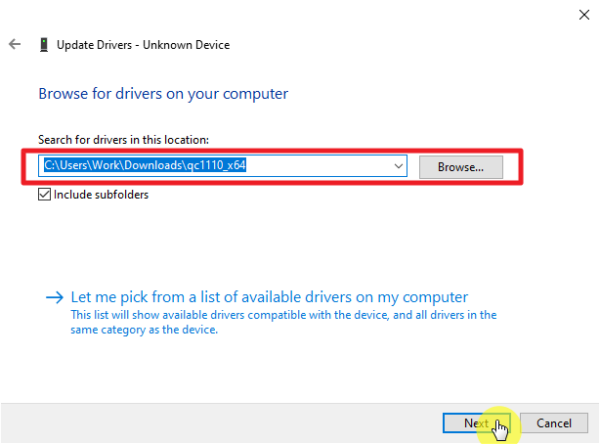Click the Browse for drivers heading

pos(163,94)
